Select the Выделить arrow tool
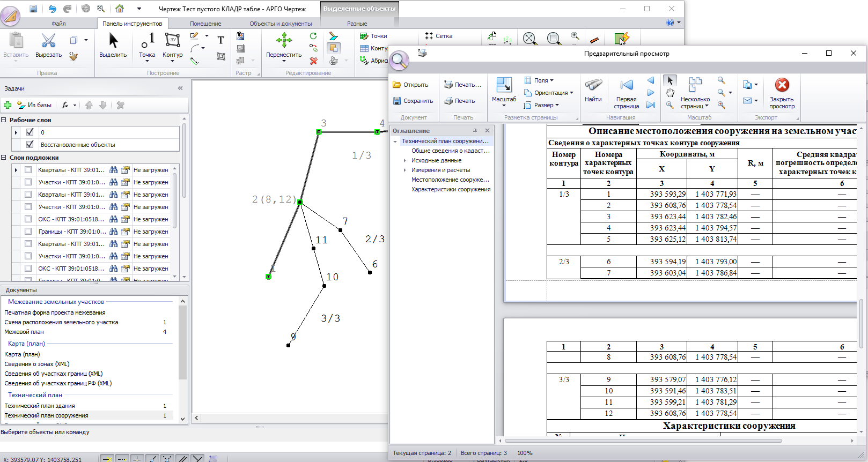This screenshot has height=462, width=868. [x=113, y=46]
